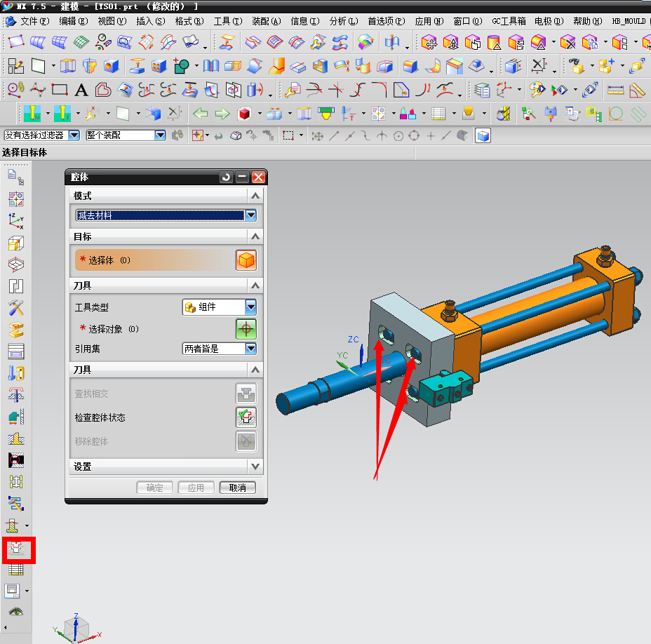Viewport: 651px width, 644px height.
Task: Click the WCS XYZ axes icon in sidebar
Action: click(x=16, y=221)
